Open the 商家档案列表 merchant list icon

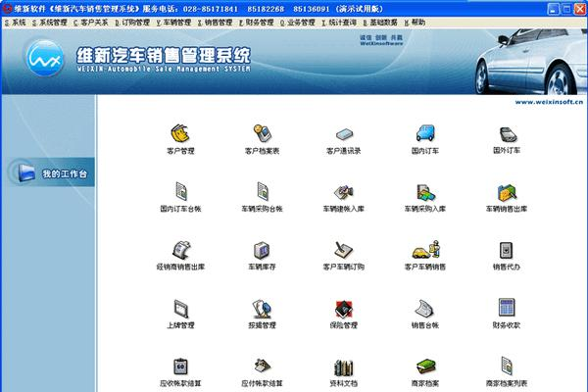click(507, 367)
